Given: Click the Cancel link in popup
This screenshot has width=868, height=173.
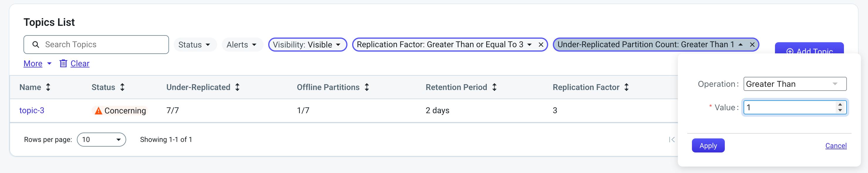Looking at the screenshot, I should pyautogui.click(x=836, y=146).
